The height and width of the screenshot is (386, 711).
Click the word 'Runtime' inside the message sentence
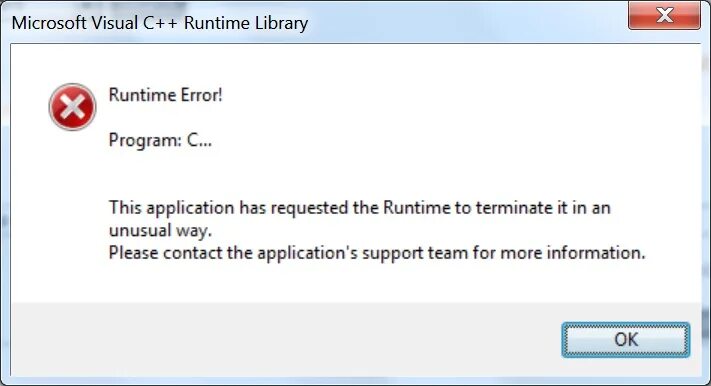tap(417, 208)
